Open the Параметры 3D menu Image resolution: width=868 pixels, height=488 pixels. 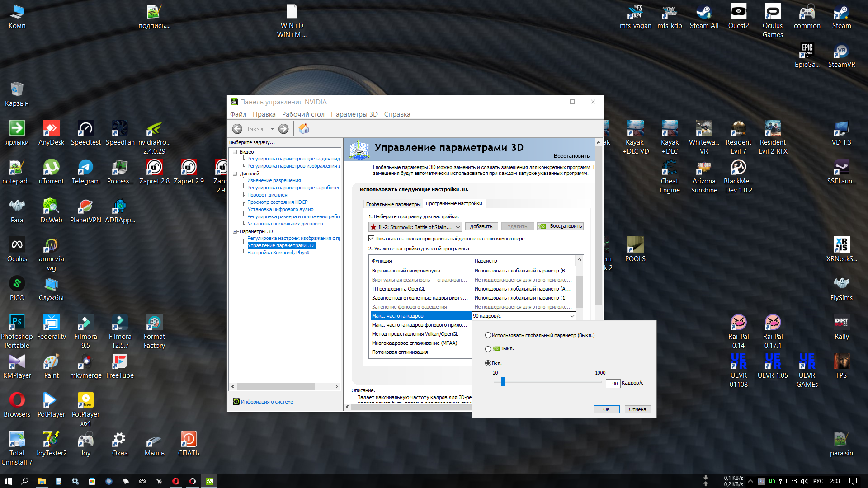(354, 114)
